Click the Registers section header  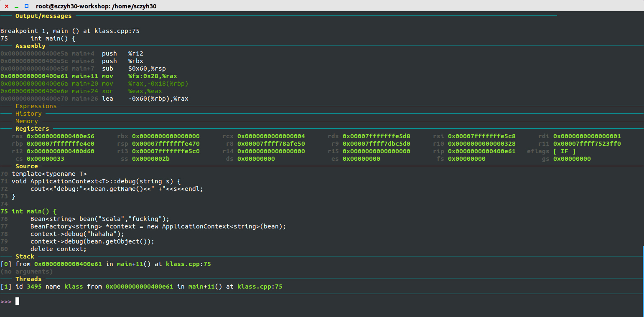pos(32,129)
